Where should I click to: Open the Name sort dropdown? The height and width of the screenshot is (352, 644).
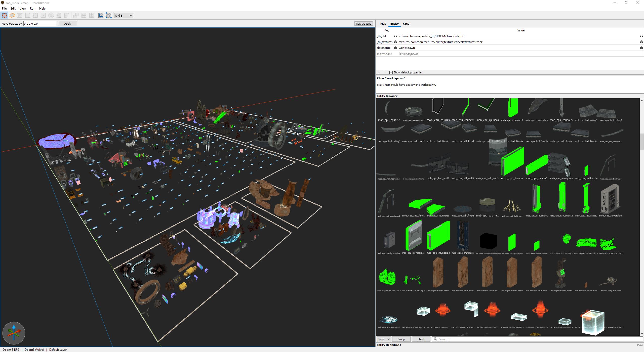click(384, 339)
